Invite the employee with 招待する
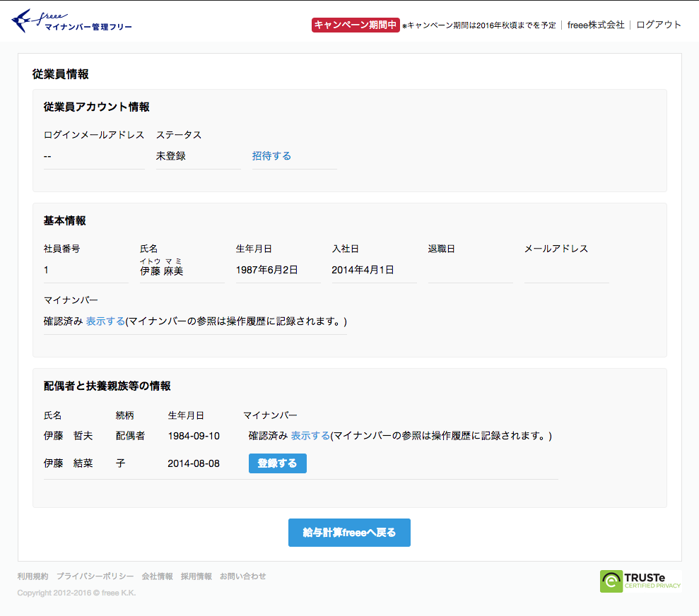The image size is (699, 616). 271,156
